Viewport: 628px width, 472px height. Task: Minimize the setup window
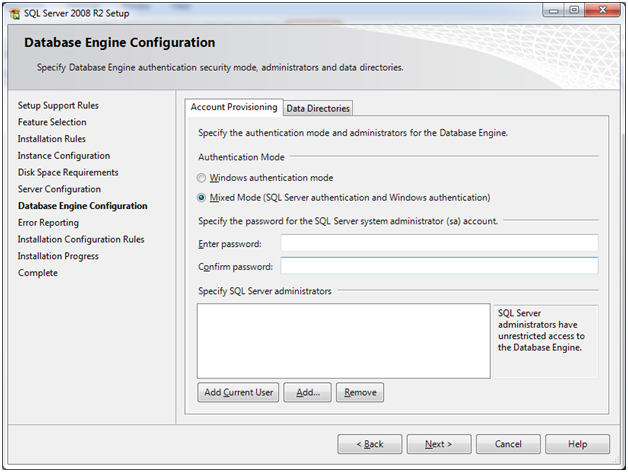point(548,10)
